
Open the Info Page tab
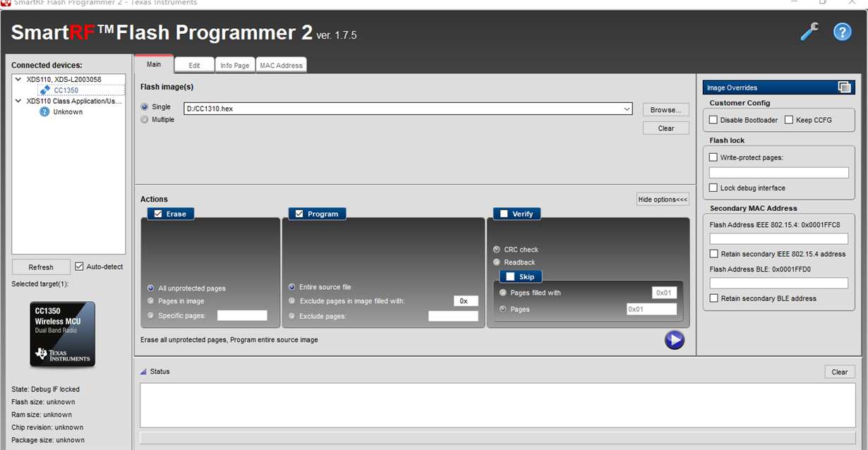coord(235,65)
